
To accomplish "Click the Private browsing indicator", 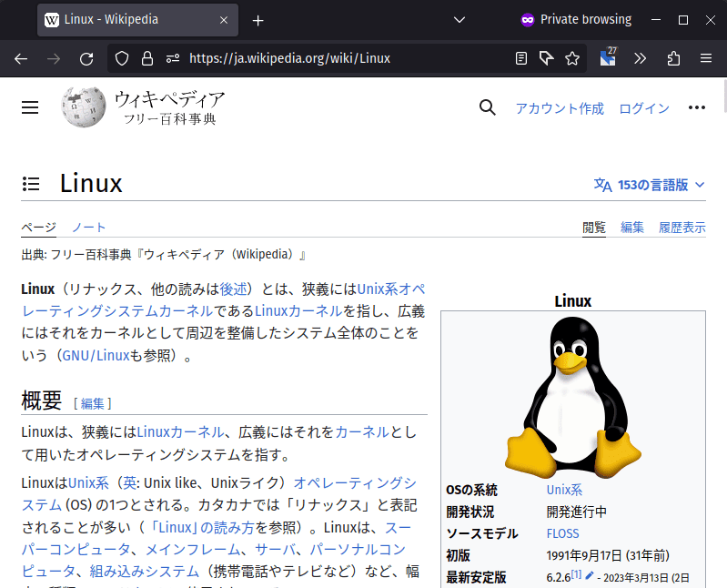I will tap(576, 19).
